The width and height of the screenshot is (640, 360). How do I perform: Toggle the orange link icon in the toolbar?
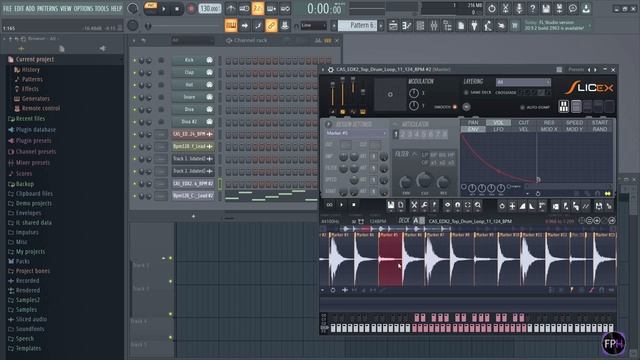pyautogui.click(x=271, y=25)
